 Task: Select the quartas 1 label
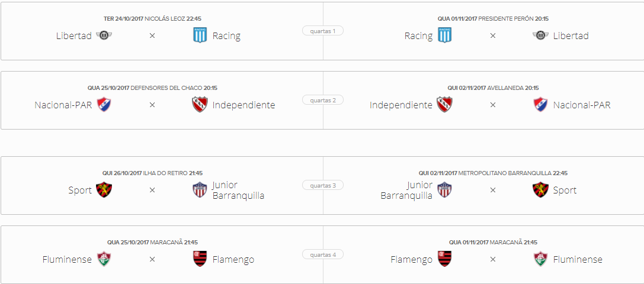pos(323,31)
